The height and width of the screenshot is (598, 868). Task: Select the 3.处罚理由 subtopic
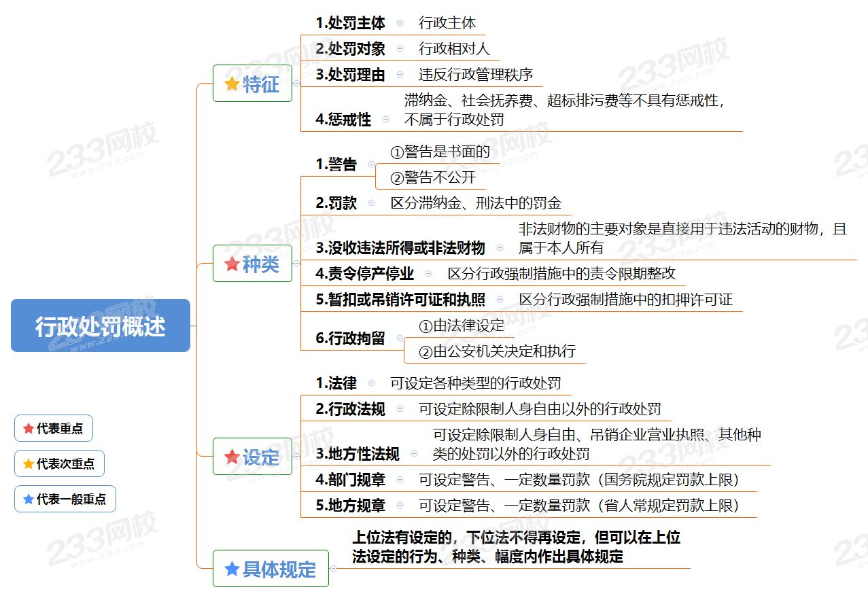[x=350, y=74]
